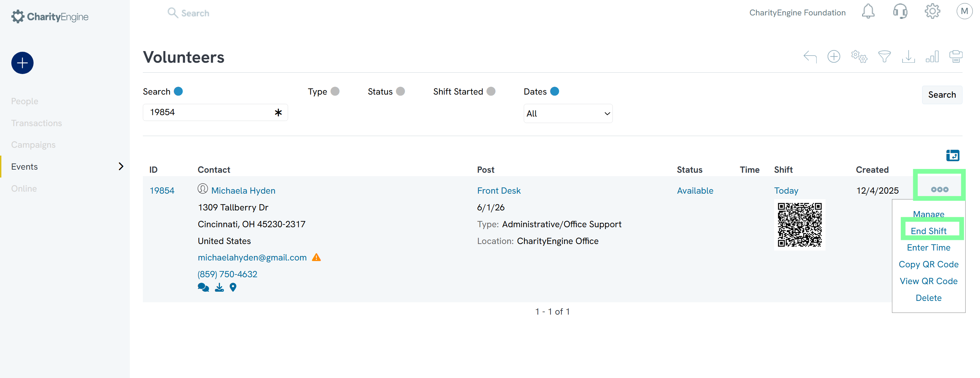Click the blue calendar view icon
Screen dimensions: 980x378
coord(953,155)
